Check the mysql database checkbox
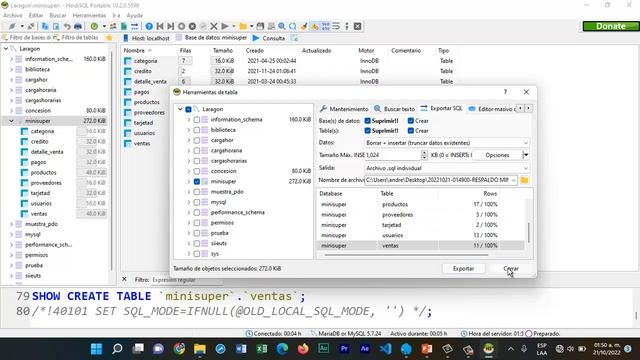 coord(197,202)
